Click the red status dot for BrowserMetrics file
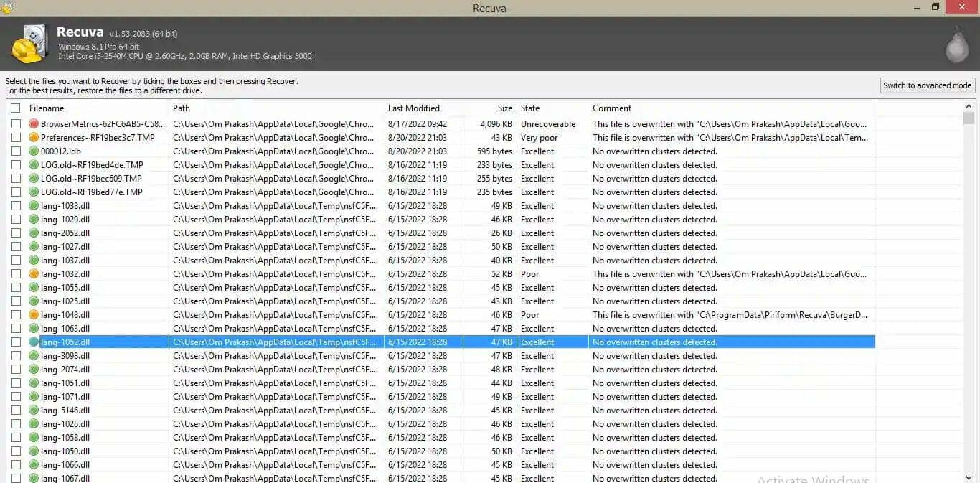 [34, 124]
